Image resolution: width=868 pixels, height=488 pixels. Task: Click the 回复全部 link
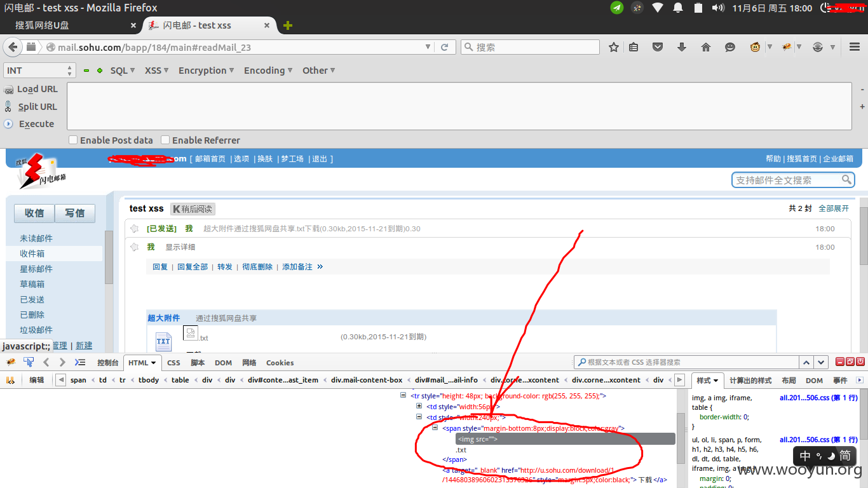click(x=193, y=267)
